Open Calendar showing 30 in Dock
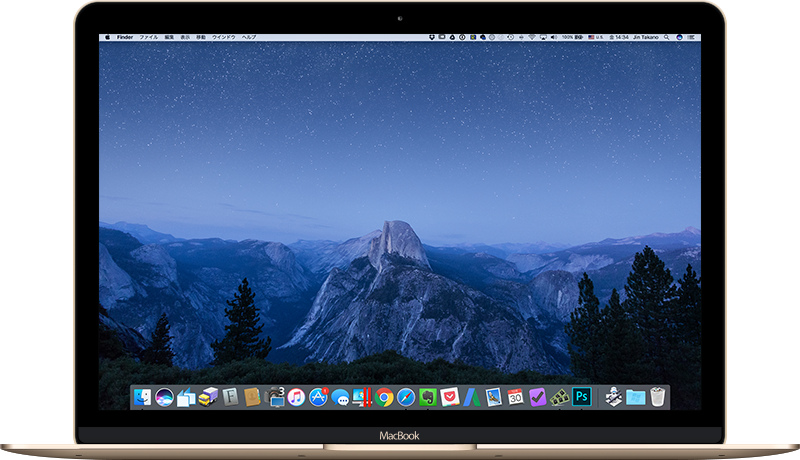The height and width of the screenshot is (460, 800). [x=515, y=397]
